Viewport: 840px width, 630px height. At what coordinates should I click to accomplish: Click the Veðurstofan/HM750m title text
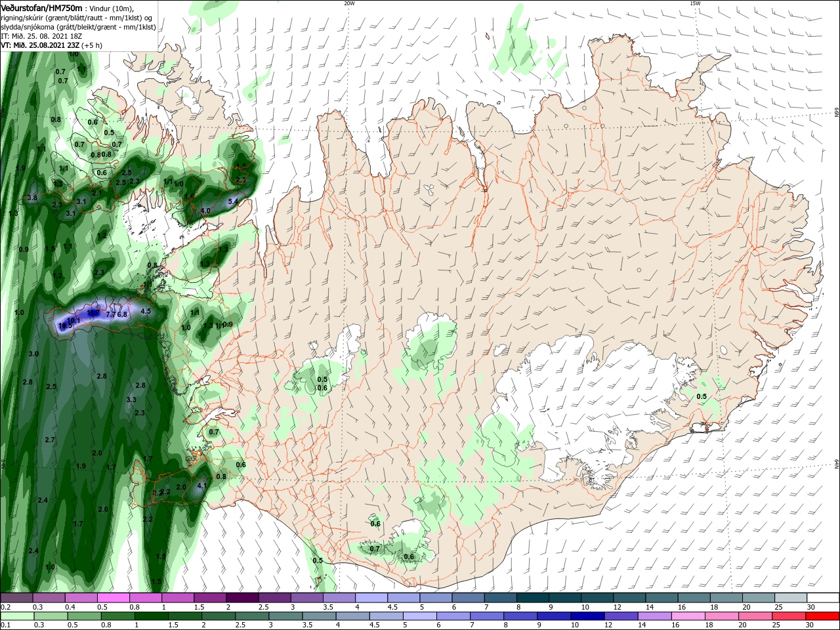tap(42, 8)
